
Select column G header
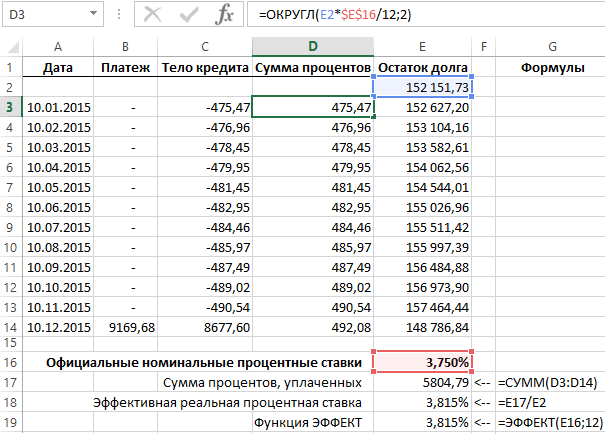pyautogui.click(x=553, y=47)
